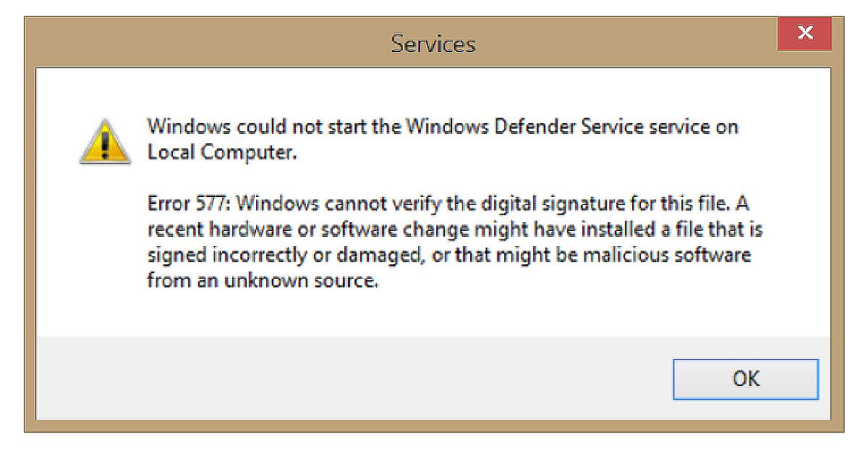Click the "might have installed a file" text
This screenshot has width=868, height=454.
click(587, 230)
